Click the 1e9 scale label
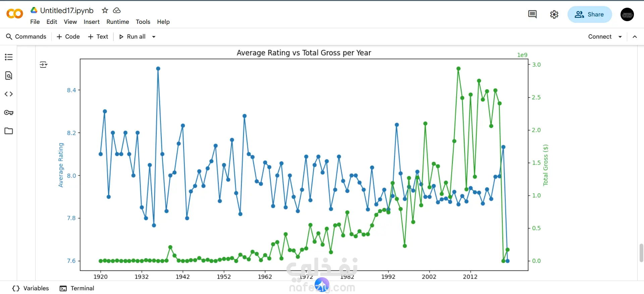The height and width of the screenshot is (294, 644). (522, 55)
